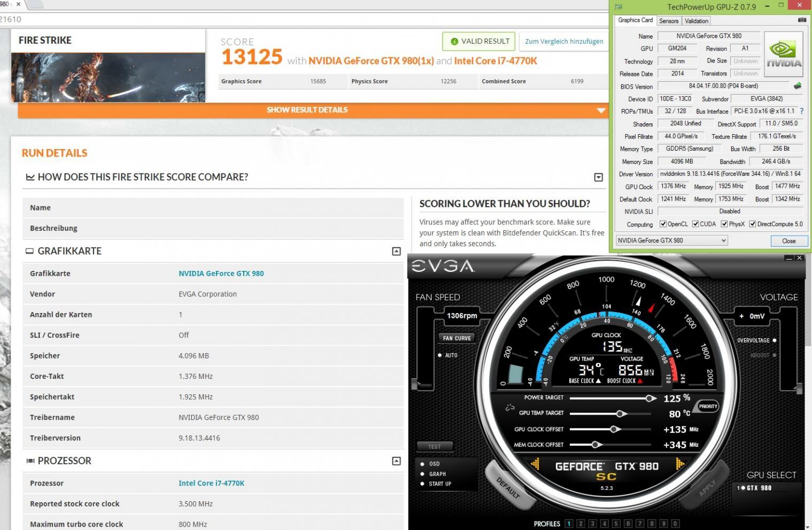This screenshot has height=530, width=812.
Task: Click the GPU-Z title bar app icon
Action: [618, 7]
